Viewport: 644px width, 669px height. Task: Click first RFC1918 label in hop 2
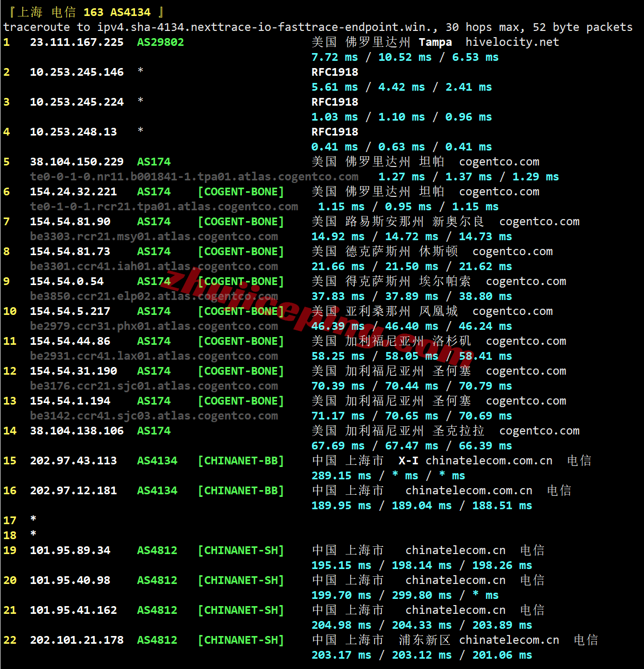335,72
